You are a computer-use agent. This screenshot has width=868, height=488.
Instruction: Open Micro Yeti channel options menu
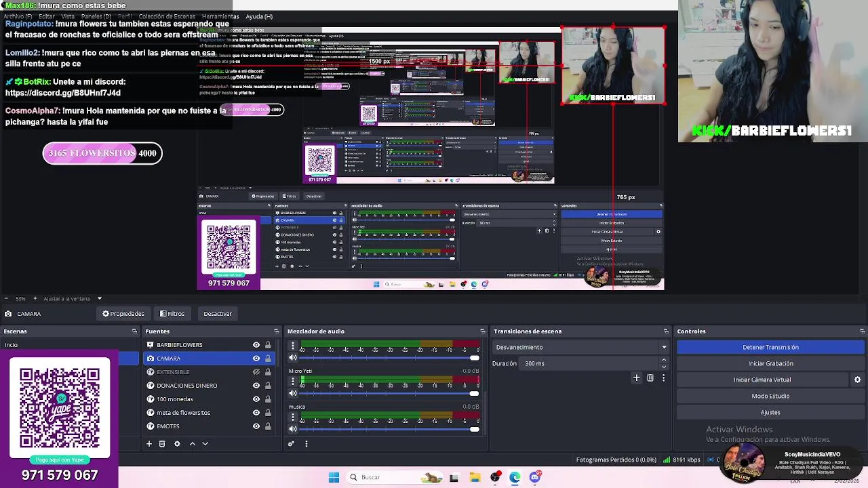pyautogui.click(x=293, y=382)
